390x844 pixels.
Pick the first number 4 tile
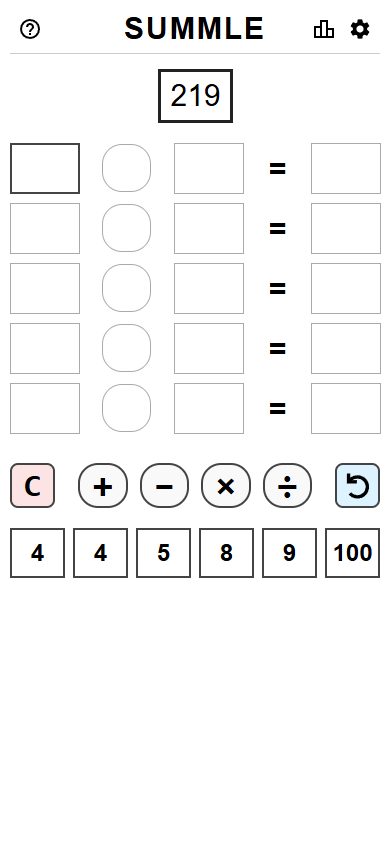[x=38, y=553]
